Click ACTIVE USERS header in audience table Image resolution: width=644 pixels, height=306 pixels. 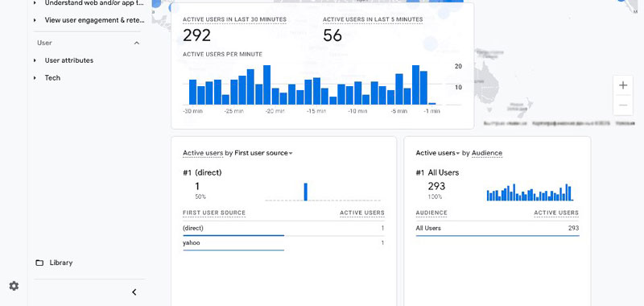[556, 213]
